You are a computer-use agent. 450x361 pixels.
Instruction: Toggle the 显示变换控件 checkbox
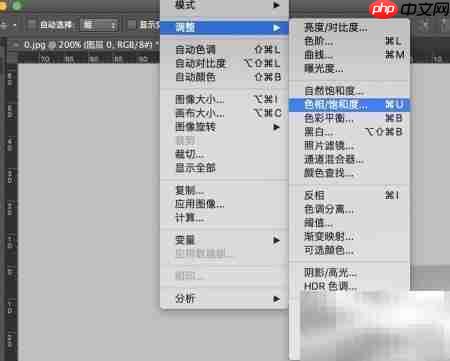click(132, 25)
